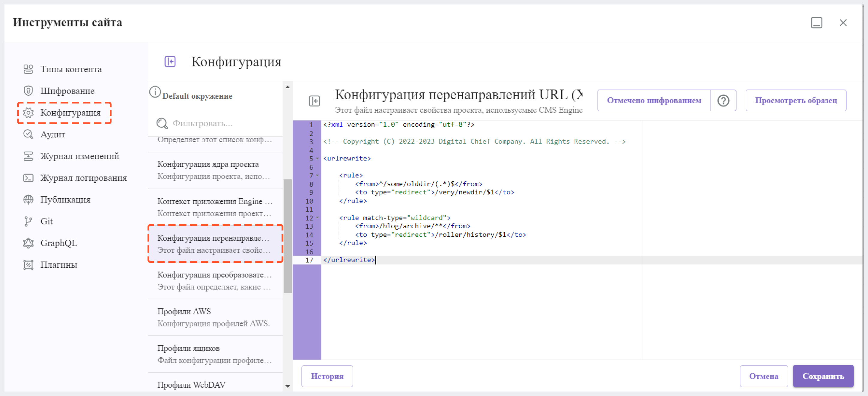Screen dimensions: 868x396
Task: Click the Журнал изменений icon
Action: point(28,156)
